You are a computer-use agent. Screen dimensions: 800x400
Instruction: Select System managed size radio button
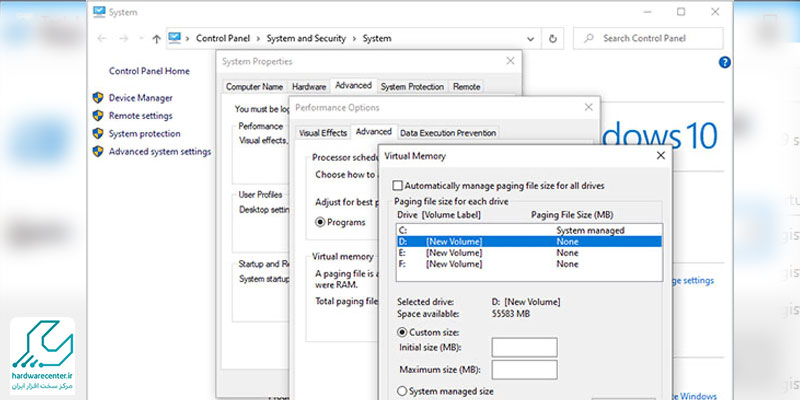coord(402,391)
